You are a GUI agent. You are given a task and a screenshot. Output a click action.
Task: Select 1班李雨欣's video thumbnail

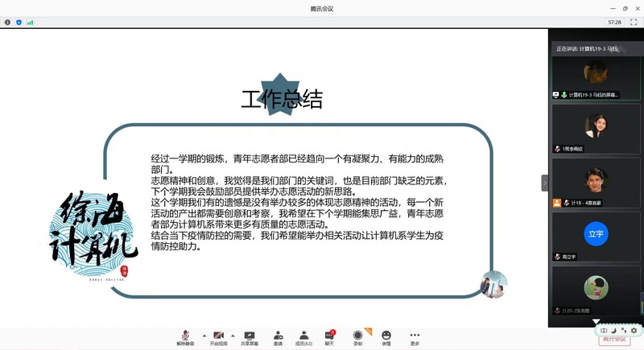(596, 127)
